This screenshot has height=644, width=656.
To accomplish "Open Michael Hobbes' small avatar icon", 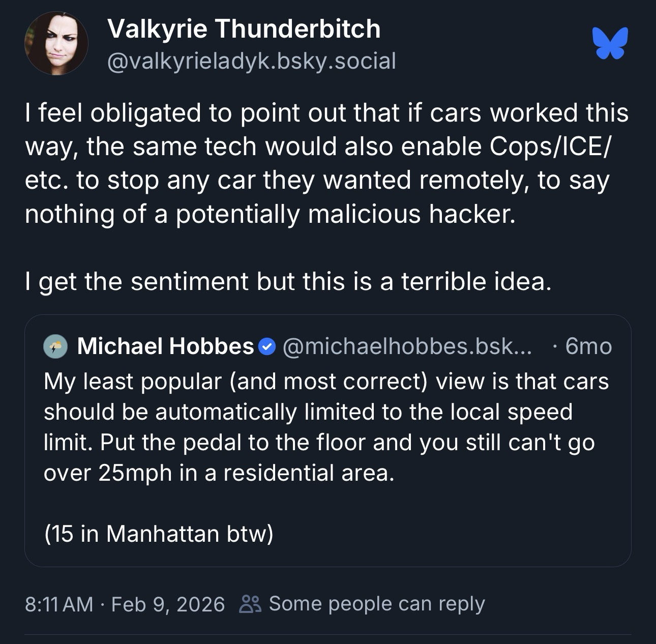I will coord(55,347).
